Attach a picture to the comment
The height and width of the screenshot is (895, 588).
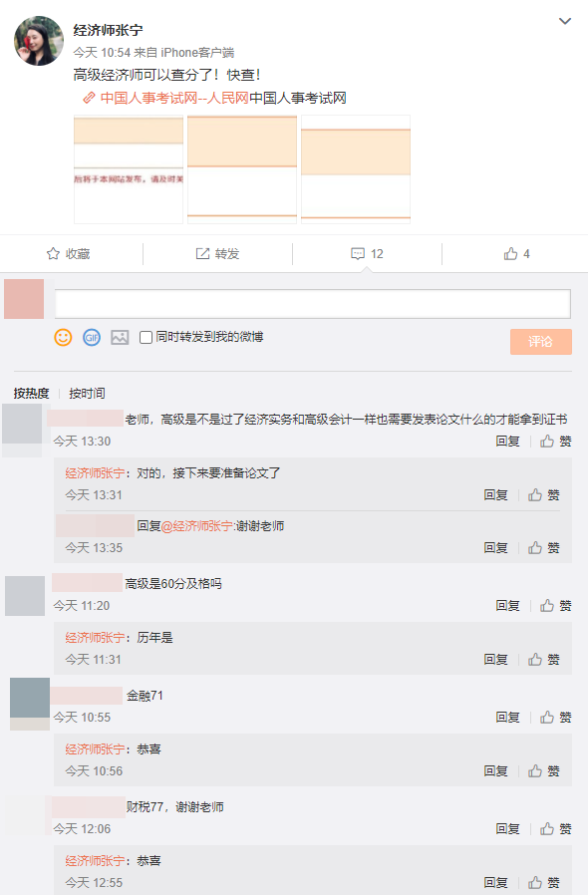120,337
